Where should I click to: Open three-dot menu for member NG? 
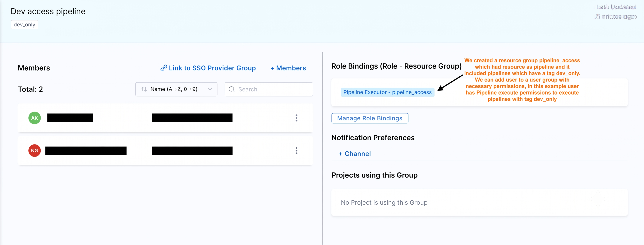point(296,151)
